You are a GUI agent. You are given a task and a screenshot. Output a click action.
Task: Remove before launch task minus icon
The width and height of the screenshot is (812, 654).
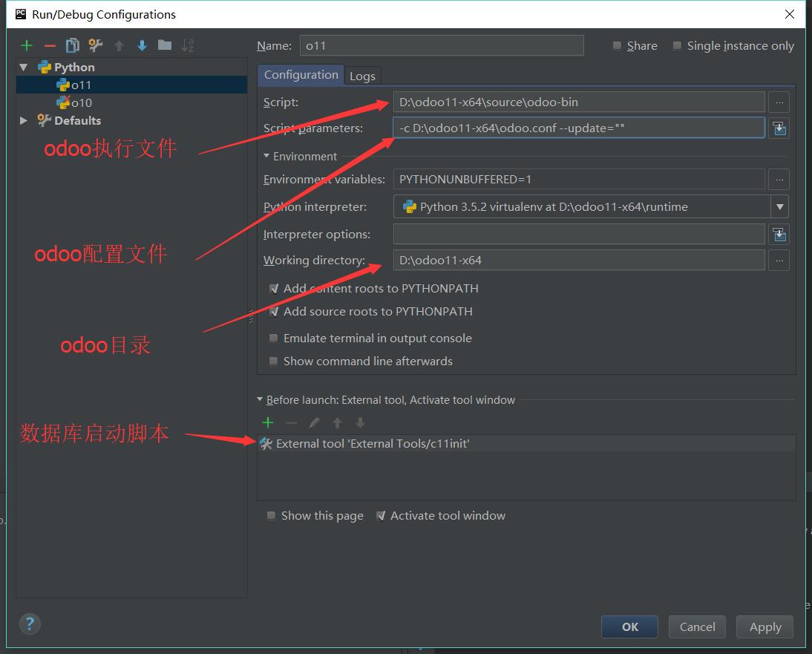point(291,422)
